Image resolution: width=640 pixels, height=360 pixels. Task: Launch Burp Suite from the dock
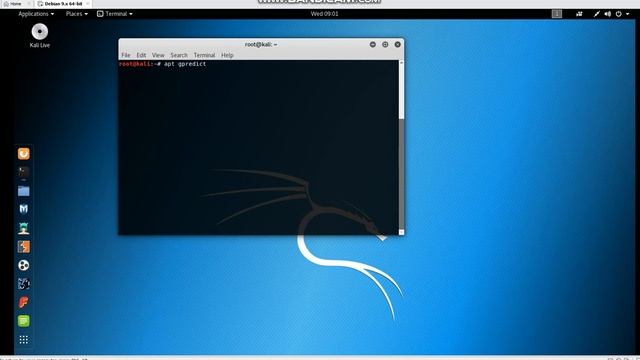pyautogui.click(x=24, y=247)
